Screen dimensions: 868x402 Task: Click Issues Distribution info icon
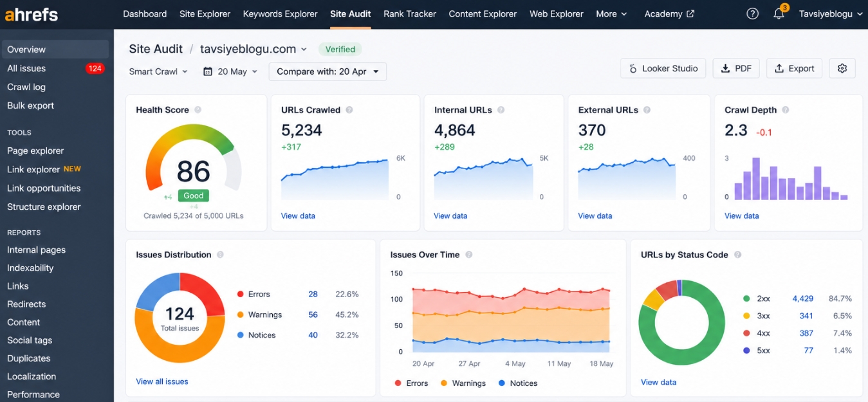(220, 255)
